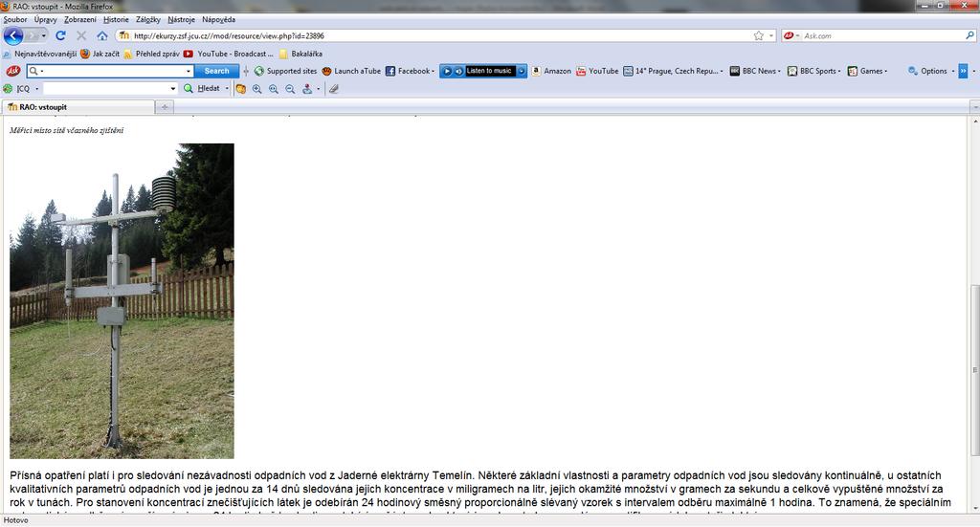This screenshot has height=527, width=980.
Task: Open the Přehled zpráv feed bookmark
Action: coord(151,54)
